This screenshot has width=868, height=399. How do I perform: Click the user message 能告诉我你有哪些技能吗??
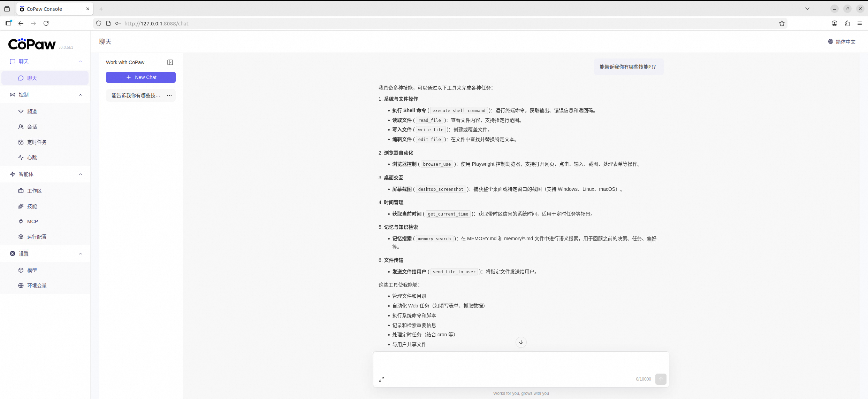click(628, 67)
